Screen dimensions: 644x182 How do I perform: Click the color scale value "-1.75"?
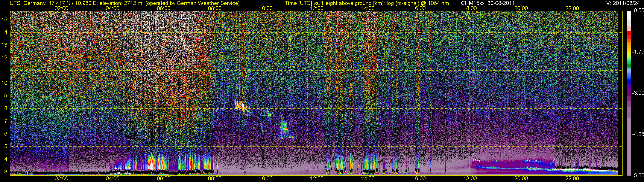638,52
